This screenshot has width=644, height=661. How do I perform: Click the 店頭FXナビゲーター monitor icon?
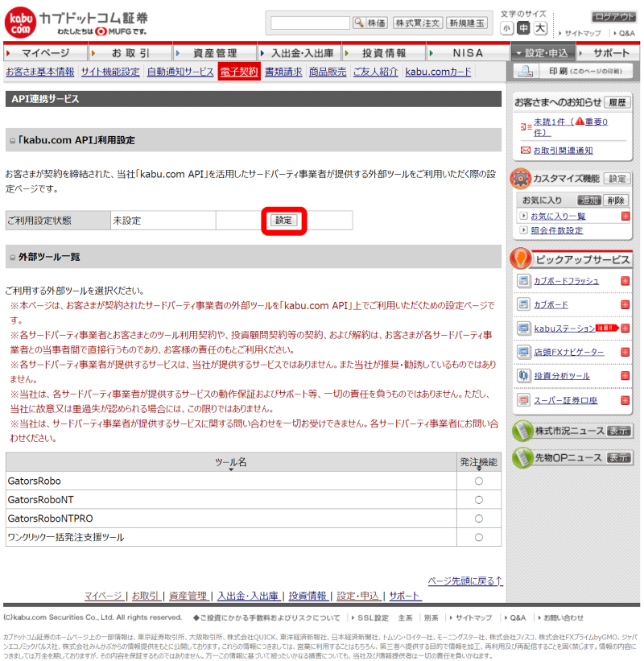[523, 352]
